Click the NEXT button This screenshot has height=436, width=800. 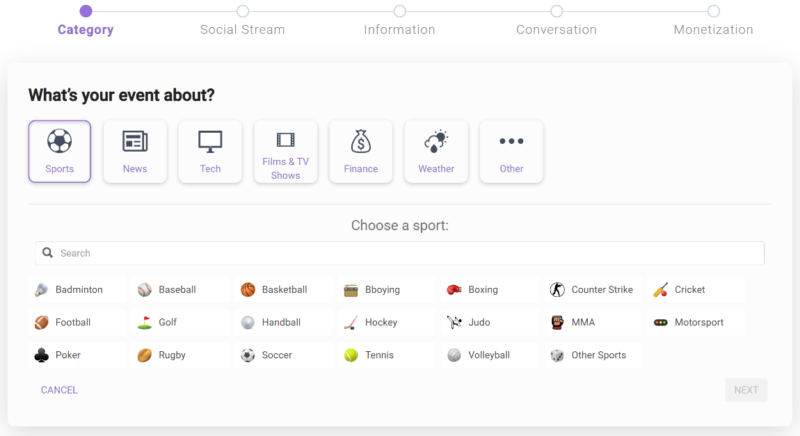coord(746,390)
